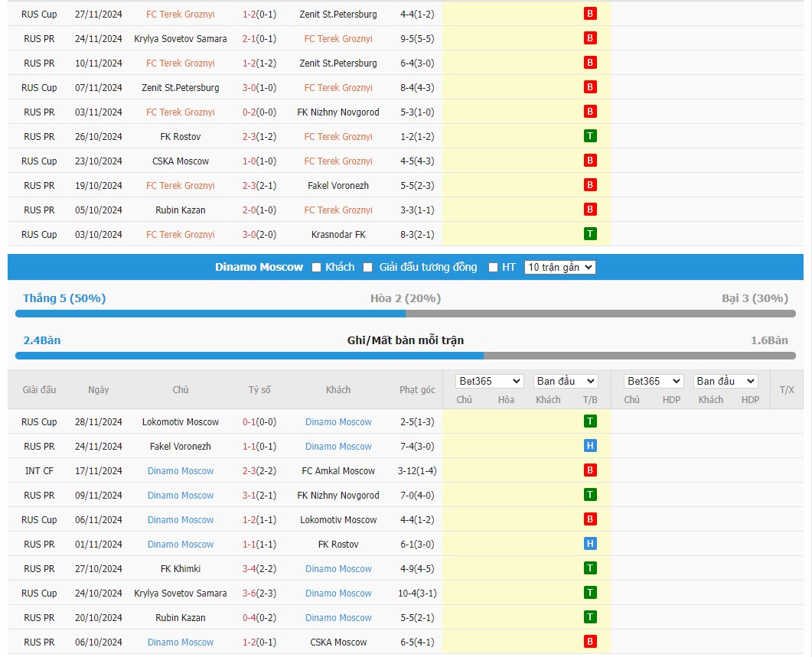Open the 3-6(2-3) score link
812x657 pixels.
tap(259, 594)
